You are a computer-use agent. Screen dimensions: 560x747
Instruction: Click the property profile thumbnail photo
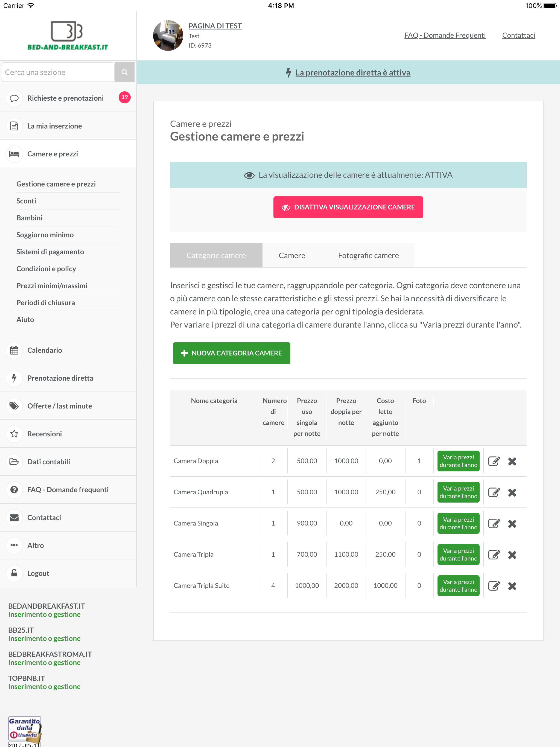point(168,36)
